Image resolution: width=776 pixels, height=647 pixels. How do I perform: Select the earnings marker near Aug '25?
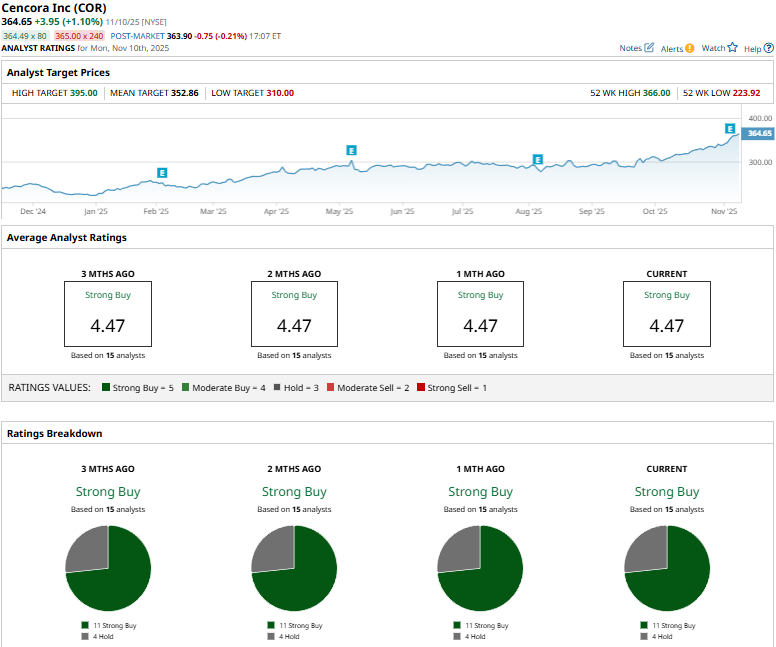[538, 160]
